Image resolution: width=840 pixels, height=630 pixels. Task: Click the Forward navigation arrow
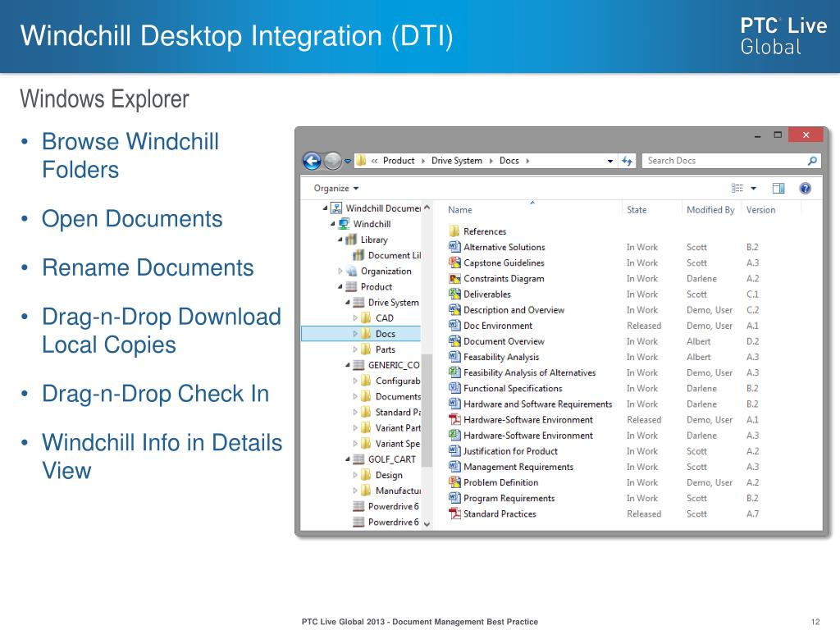pos(333,161)
